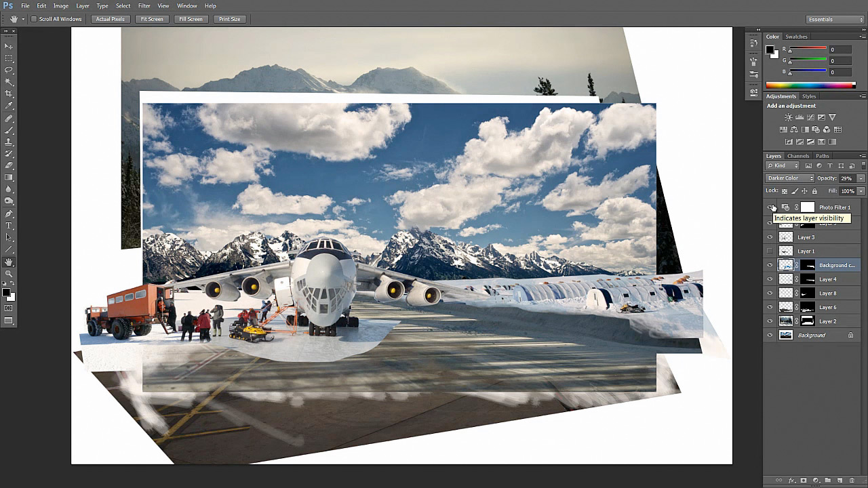Viewport: 868px width, 488px height.
Task: Add a Brightness/Contrast adjustment
Action: tap(788, 117)
